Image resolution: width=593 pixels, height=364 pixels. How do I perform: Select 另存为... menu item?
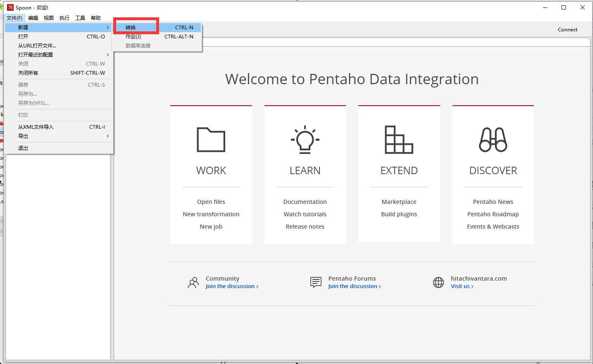pos(59,94)
